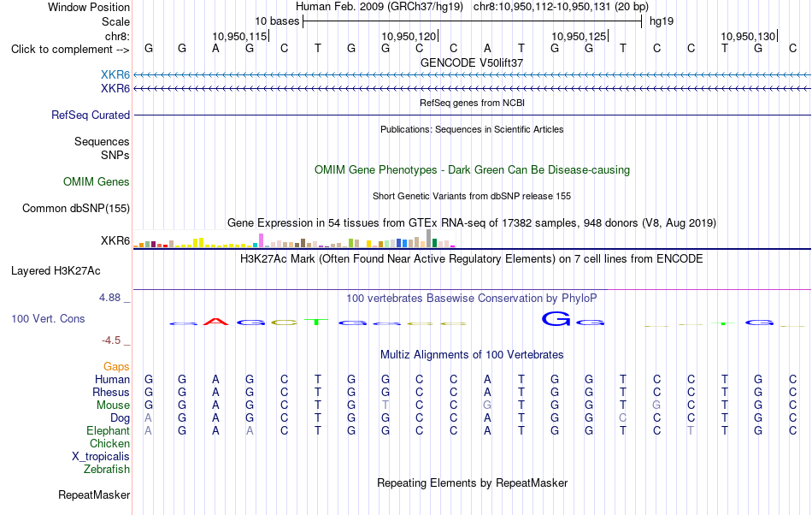
Task: Click the Window Position label
Action: click(x=89, y=7)
